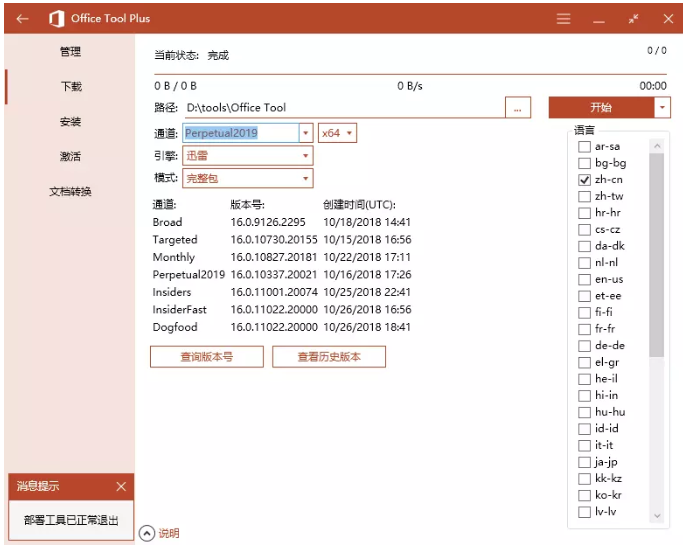Click the Dogfood channel row

pos(282,327)
